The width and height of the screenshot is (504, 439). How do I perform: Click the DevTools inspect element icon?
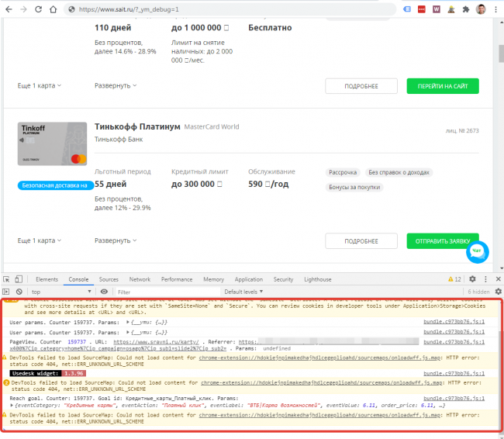pos(6,279)
